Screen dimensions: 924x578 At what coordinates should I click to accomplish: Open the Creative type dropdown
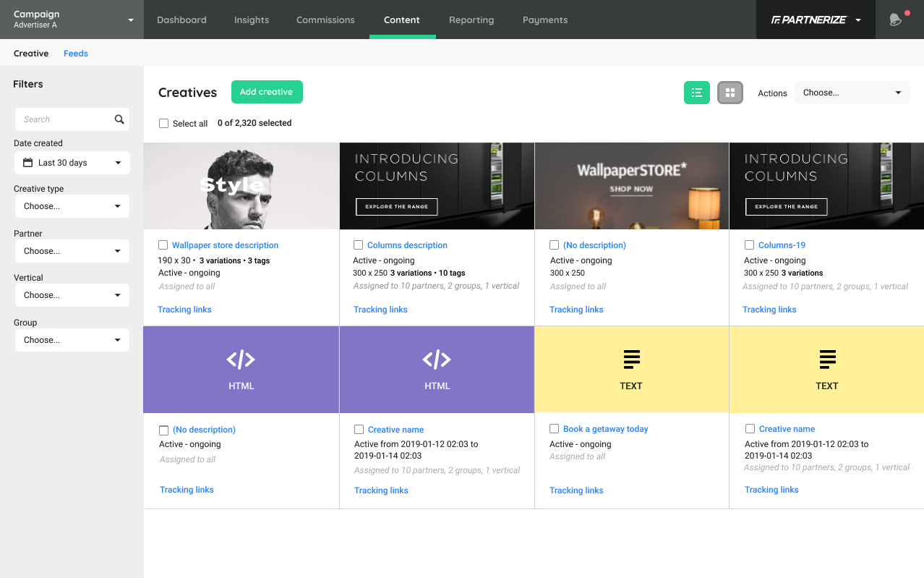72,206
